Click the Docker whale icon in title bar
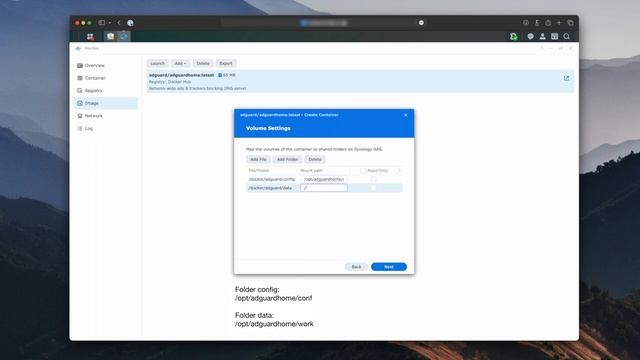Screen dimensions: 640x360 pos(78,48)
